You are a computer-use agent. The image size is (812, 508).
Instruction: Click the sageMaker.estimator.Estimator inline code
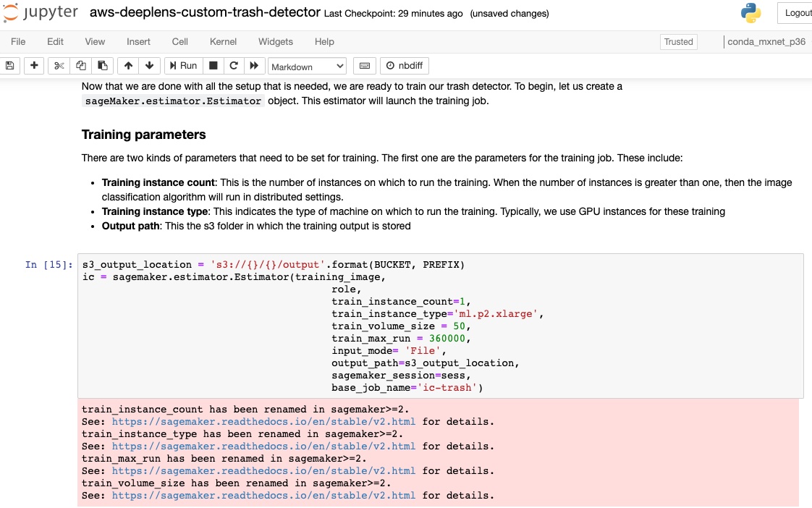tap(173, 101)
